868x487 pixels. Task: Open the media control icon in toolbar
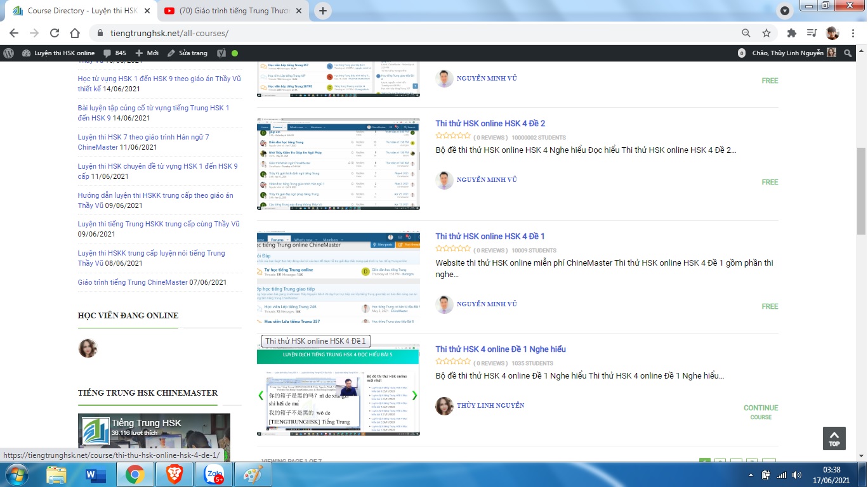(x=812, y=33)
